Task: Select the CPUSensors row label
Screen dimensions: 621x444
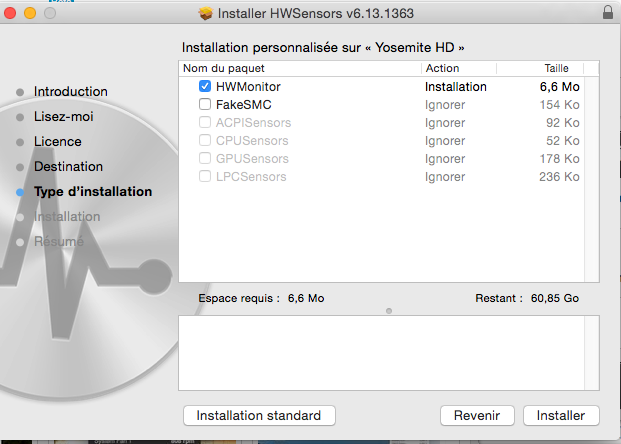Action: click(x=252, y=141)
